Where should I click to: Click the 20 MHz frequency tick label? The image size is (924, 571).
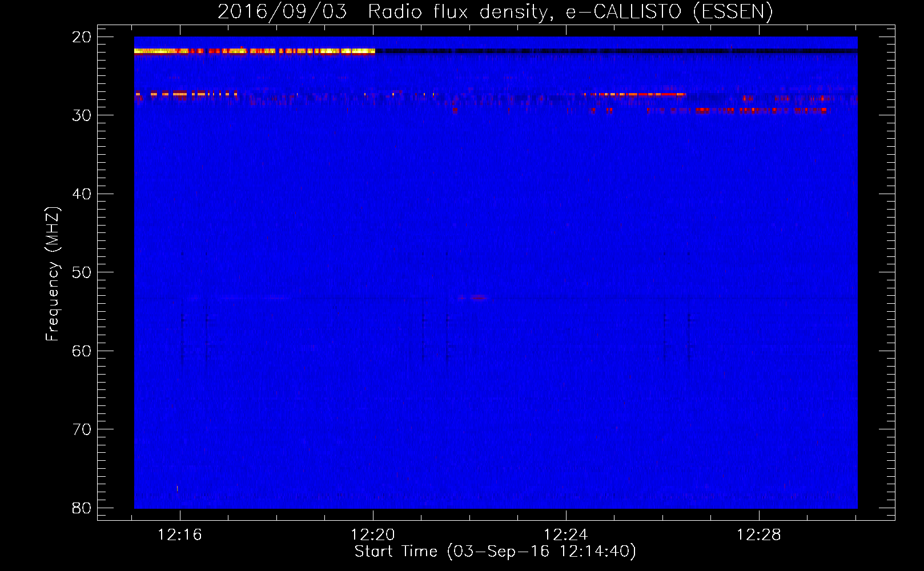point(82,37)
